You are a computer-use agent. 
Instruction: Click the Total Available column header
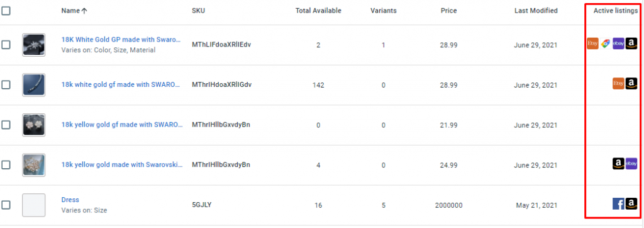pyautogui.click(x=318, y=11)
